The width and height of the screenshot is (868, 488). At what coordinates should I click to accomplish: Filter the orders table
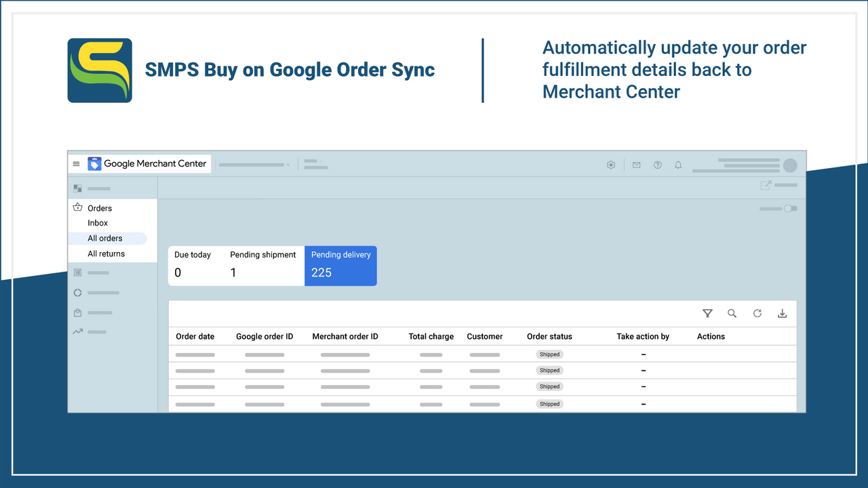(707, 313)
